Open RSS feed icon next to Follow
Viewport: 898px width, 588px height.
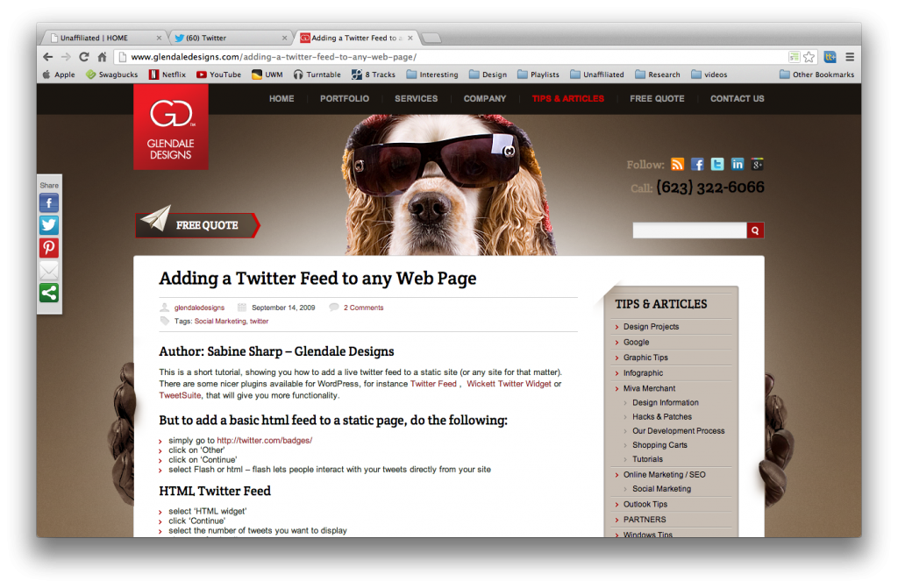point(678,165)
